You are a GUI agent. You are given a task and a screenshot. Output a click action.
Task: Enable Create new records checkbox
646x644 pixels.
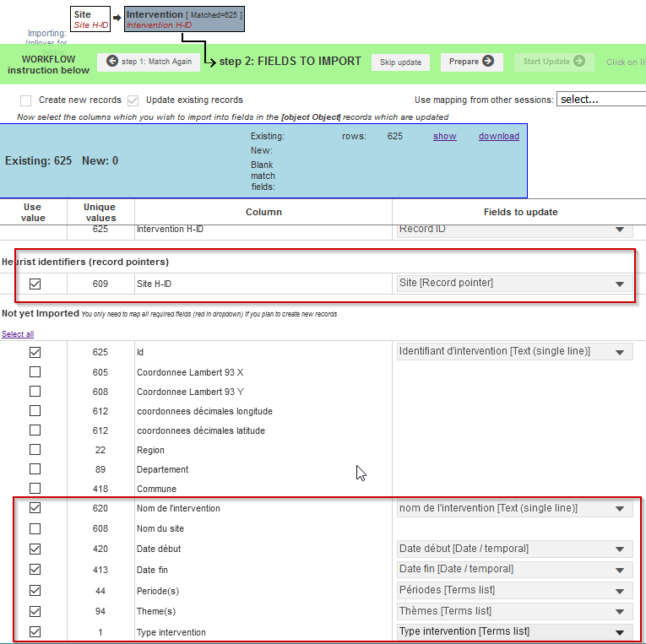coord(26,100)
